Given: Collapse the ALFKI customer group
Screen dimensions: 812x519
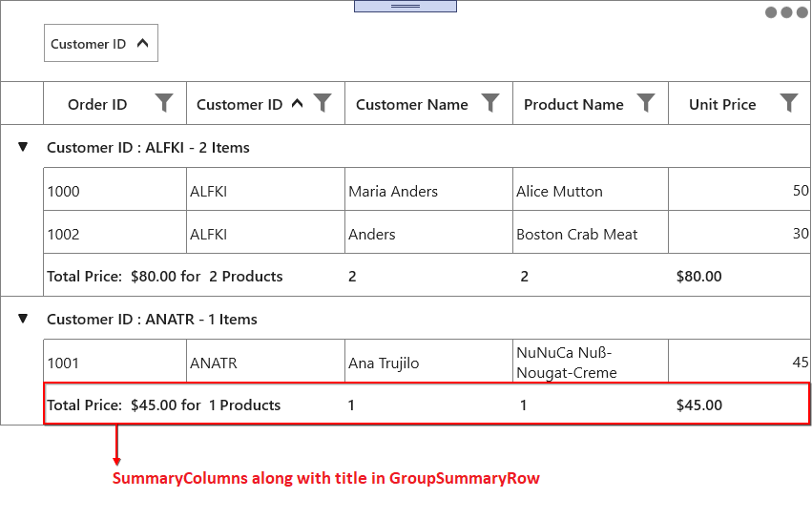Looking at the screenshot, I should pos(23,147).
